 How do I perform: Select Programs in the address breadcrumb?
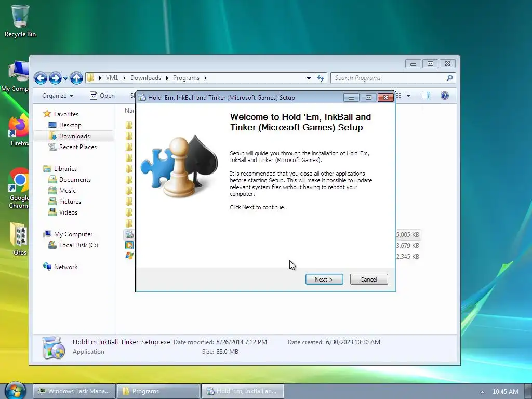point(187,78)
